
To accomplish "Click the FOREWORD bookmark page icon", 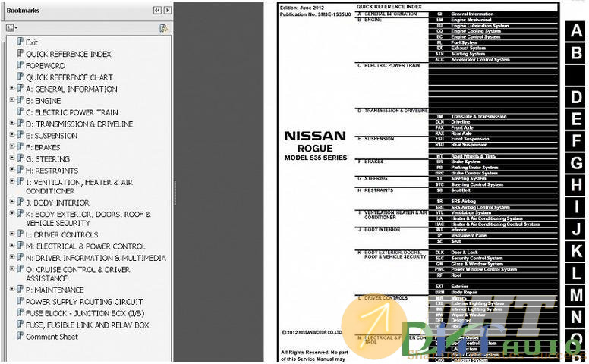I will pyautogui.click(x=20, y=65).
